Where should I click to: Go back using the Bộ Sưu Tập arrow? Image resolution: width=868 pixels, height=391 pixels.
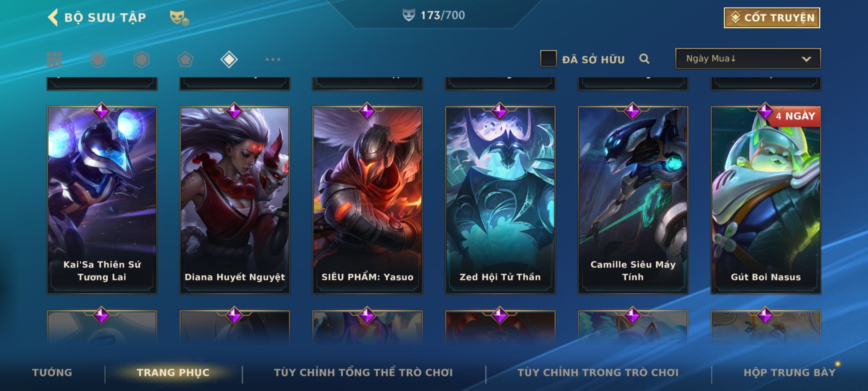point(53,17)
